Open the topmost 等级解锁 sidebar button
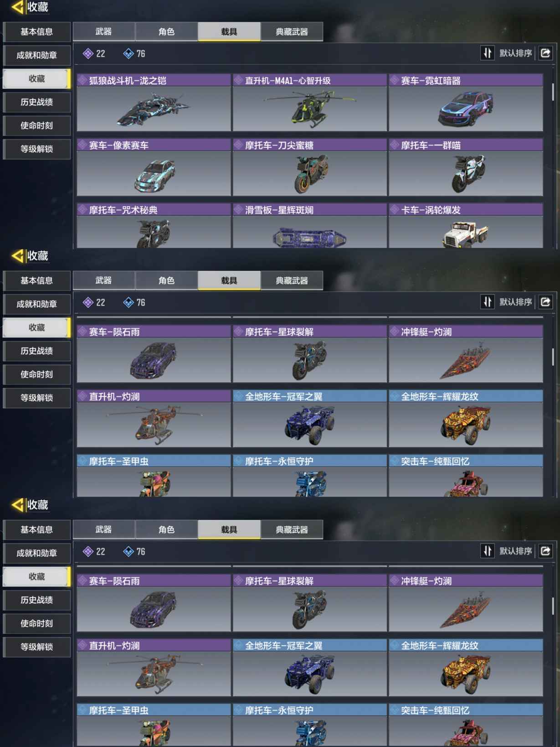Viewport: 560px width, 747px height. click(x=37, y=149)
